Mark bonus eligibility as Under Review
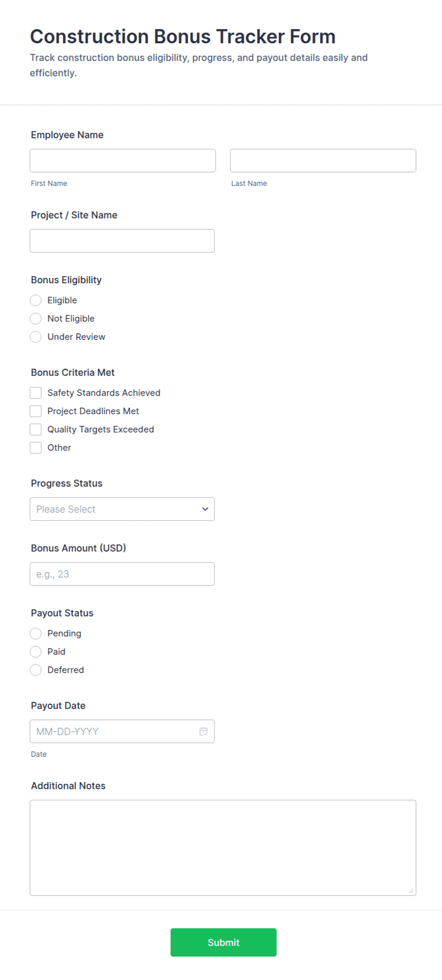The height and width of the screenshot is (980, 442). 36,337
